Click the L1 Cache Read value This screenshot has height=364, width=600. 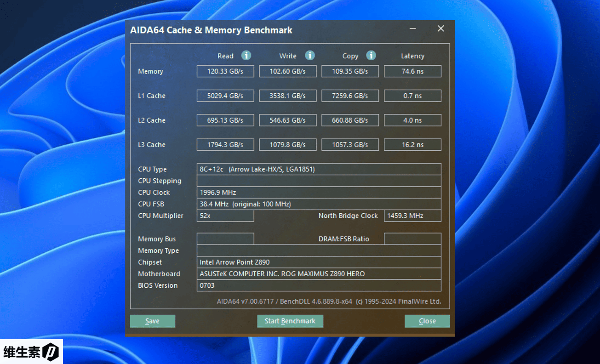[x=225, y=96]
